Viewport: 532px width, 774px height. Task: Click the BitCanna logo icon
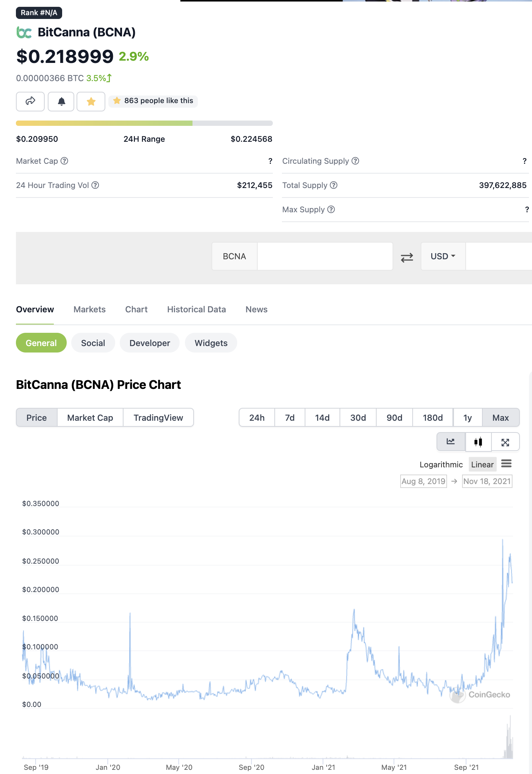(x=24, y=33)
